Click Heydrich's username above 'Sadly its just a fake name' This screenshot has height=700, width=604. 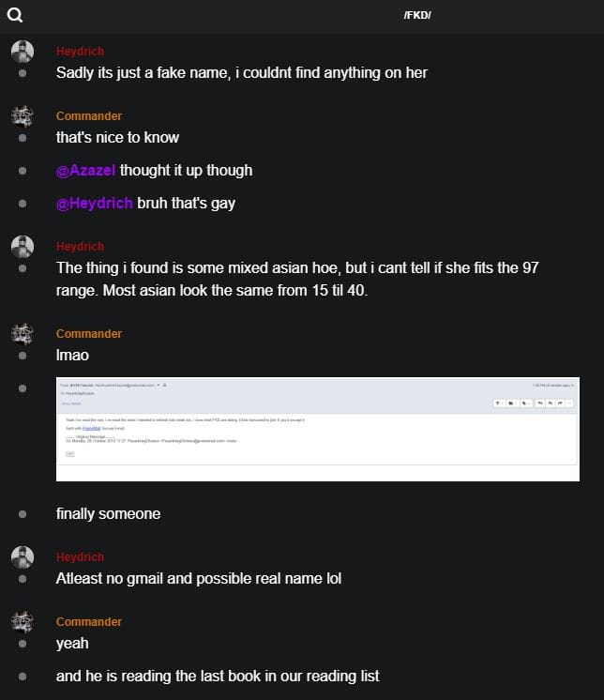tap(80, 52)
